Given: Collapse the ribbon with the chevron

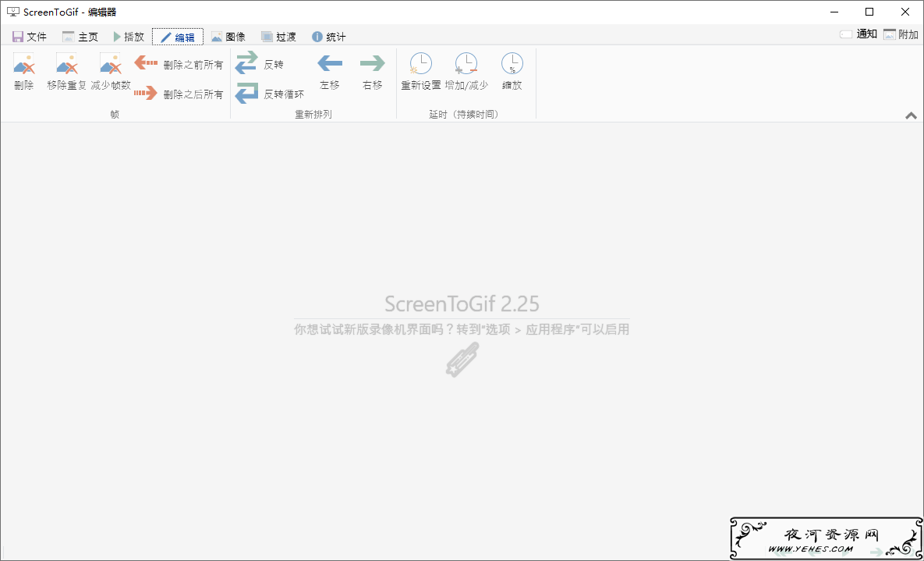Looking at the screenshot, I should tap(911, 115).
